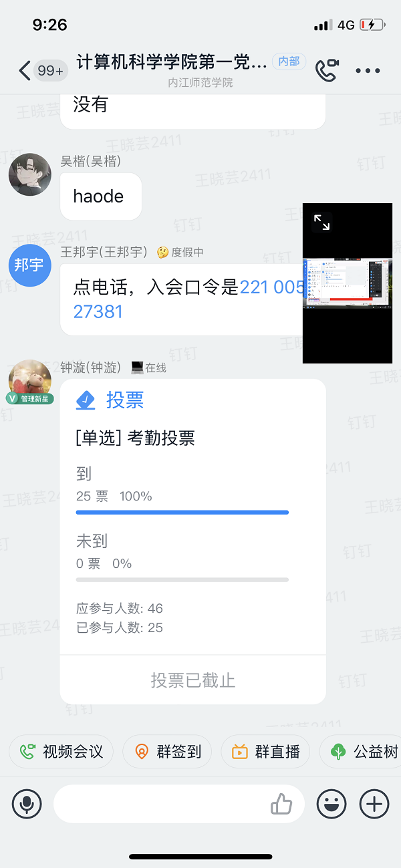Screen dimensions: 401x868
Task: Start a video call from the header
Action: 327,70
